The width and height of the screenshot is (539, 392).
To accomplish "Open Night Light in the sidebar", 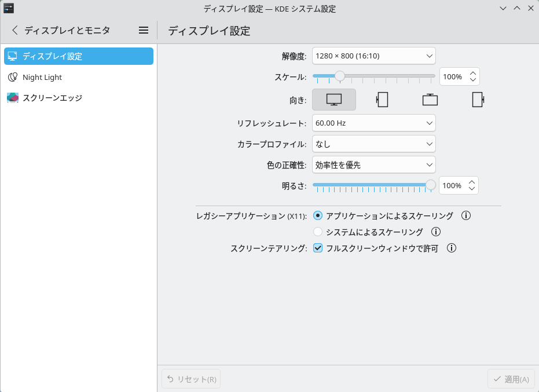I will (x=42, y=77).
